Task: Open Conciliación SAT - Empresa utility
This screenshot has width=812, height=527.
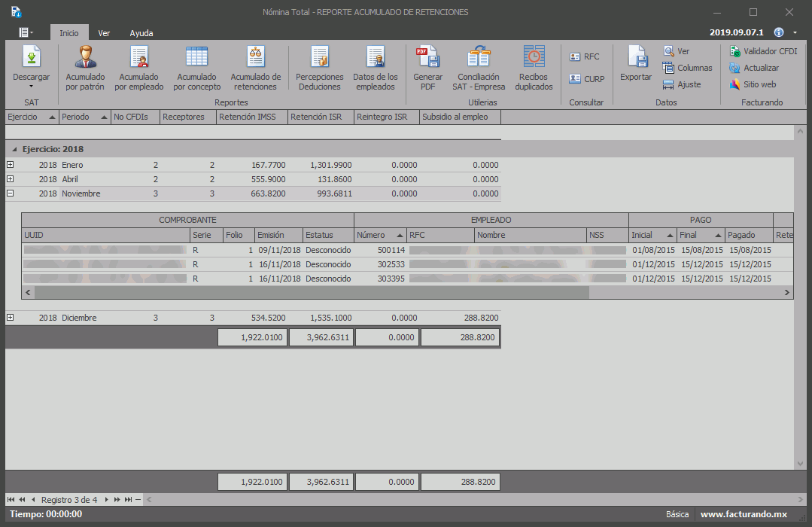Action: click(x=478, y=59)
